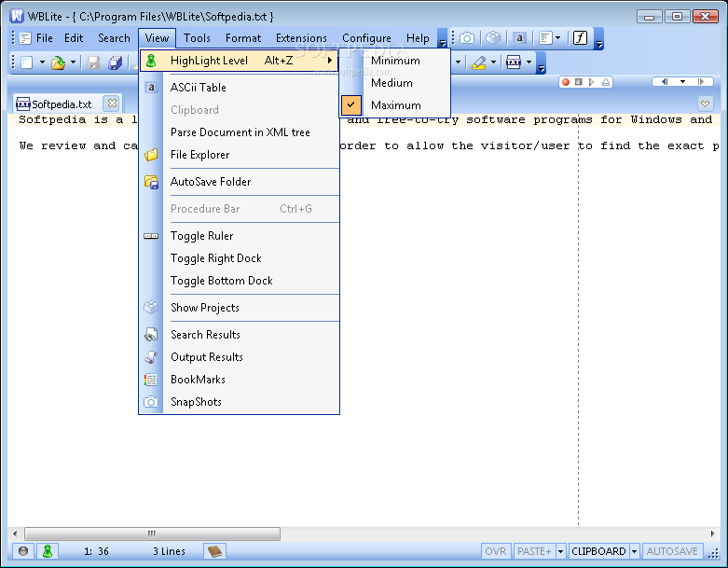
Task: Choose Show Projects from View menu
Action: (x=240, y=308)
